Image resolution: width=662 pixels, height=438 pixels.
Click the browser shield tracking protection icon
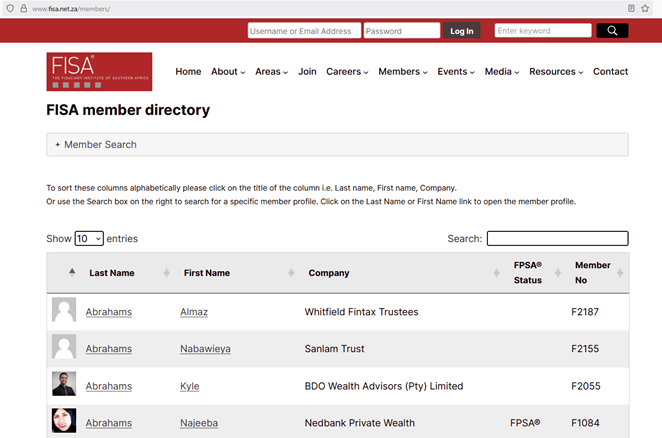(10, 8)
